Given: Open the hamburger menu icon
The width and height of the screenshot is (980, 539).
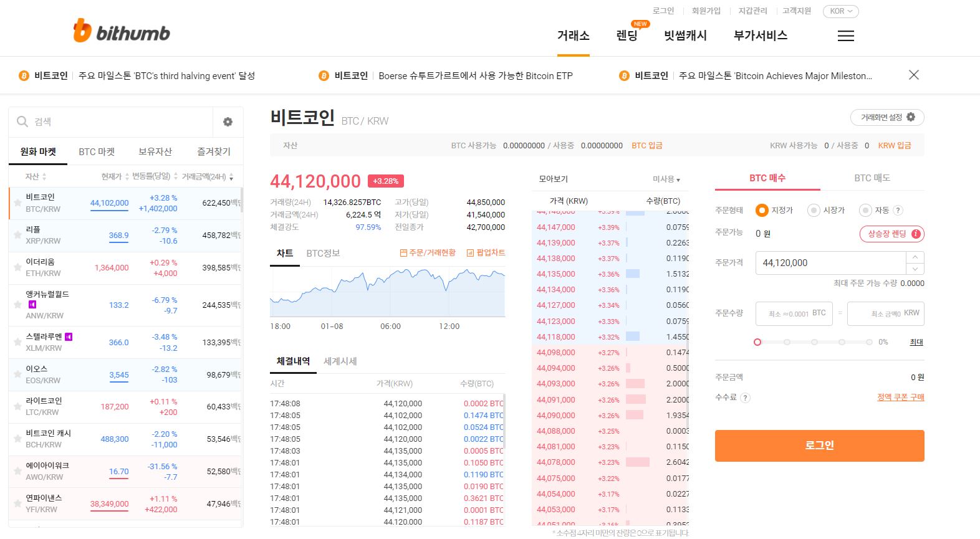Looking at the screenshot, I should [x=845, y=36].
